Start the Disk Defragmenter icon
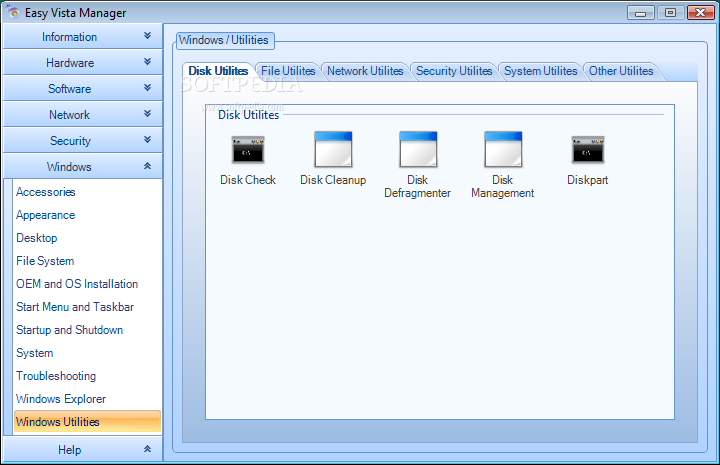 (418, 149)
